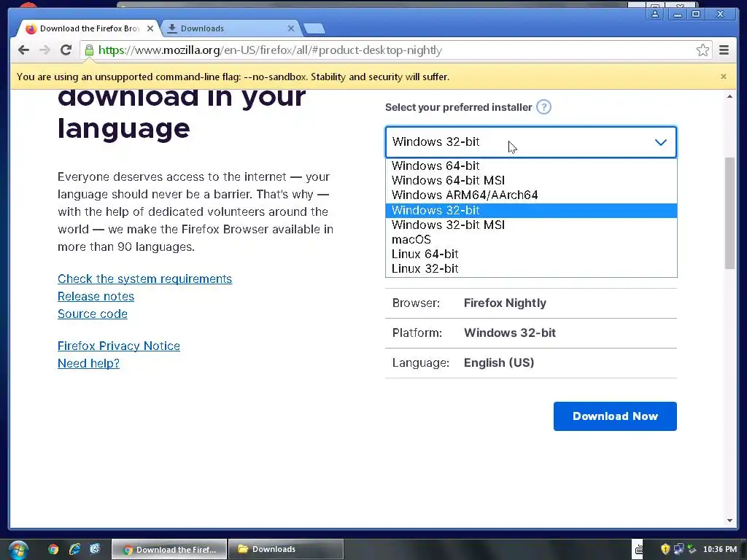Image resolution: width=747 pixels, height=560 pixels.
Task: Click the scrollbar down arrow
Action: (x=729, y=521)
